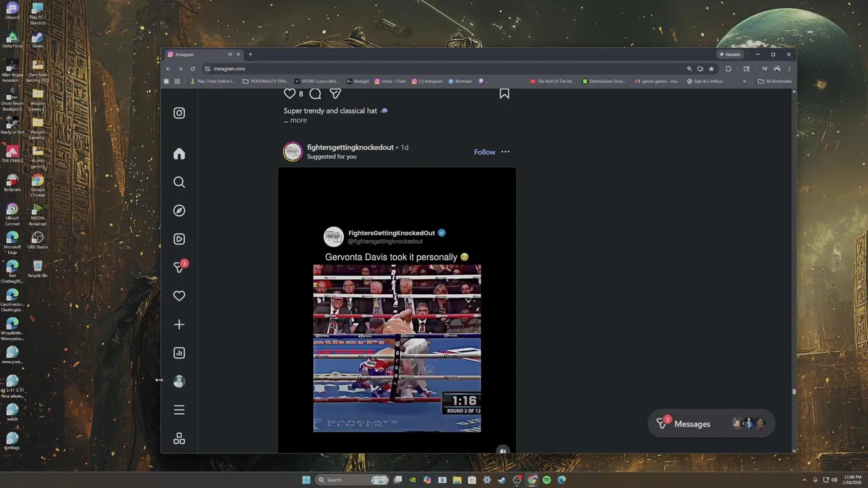Open Chrome apps grid in bookmarks bar
868x488 pixels.
pyautogui.click(x=177, y=81)
